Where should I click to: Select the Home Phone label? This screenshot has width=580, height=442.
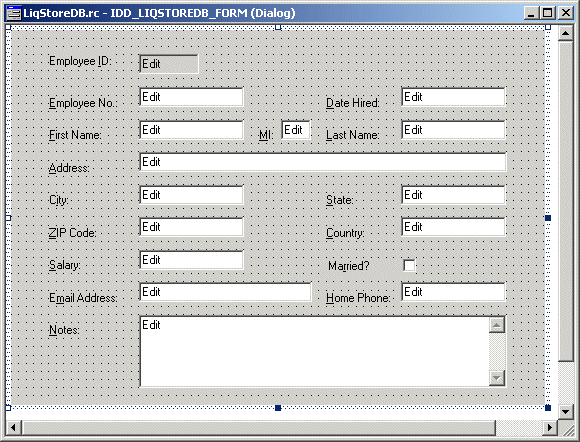[x=358, y=298]
